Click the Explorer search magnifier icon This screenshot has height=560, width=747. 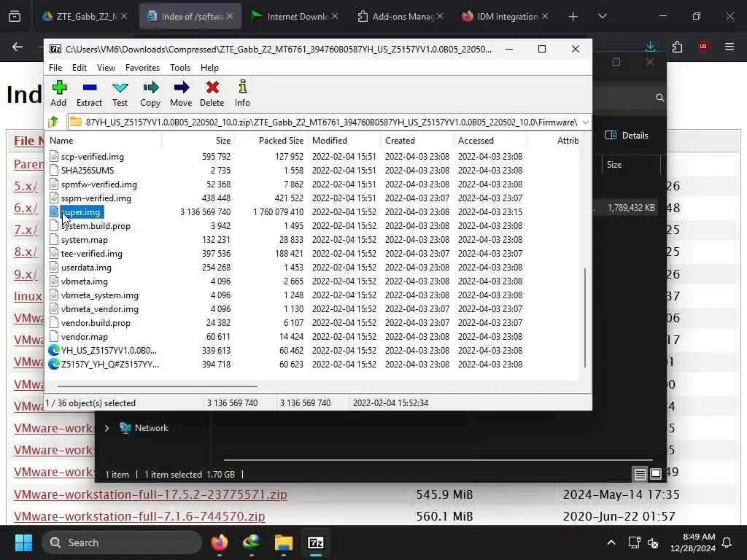coord(659,98)
